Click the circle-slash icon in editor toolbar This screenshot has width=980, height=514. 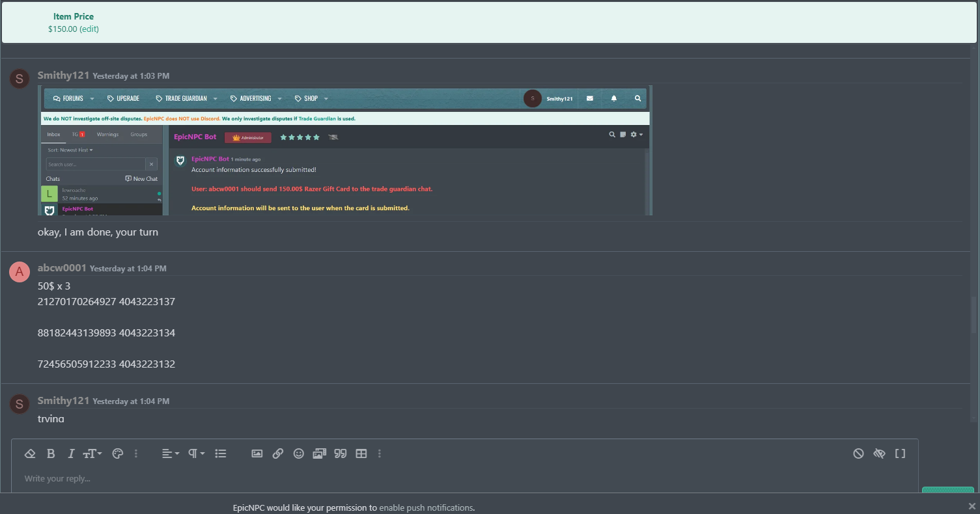(x=858, y=453)
